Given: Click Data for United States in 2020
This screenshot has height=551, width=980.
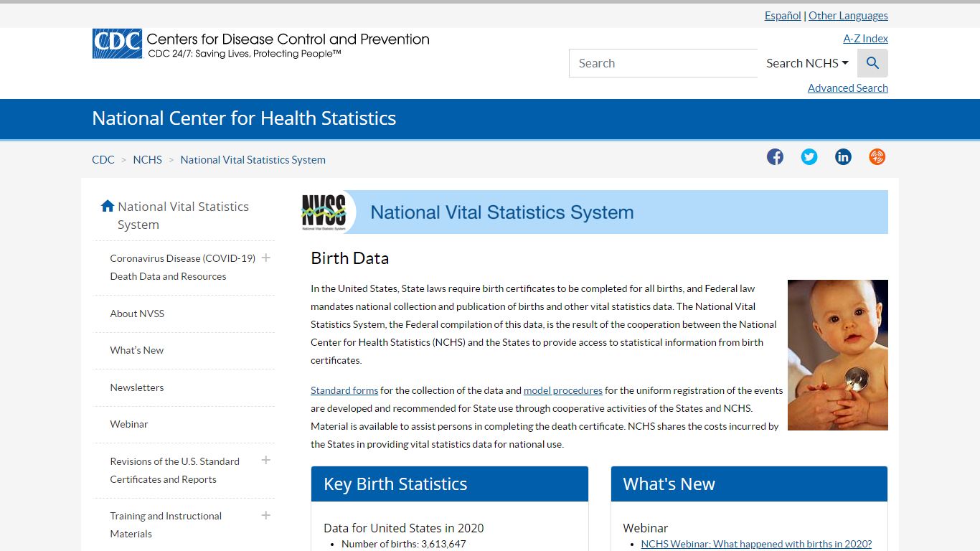Looking at the screenshot, I should coord(404,528).
